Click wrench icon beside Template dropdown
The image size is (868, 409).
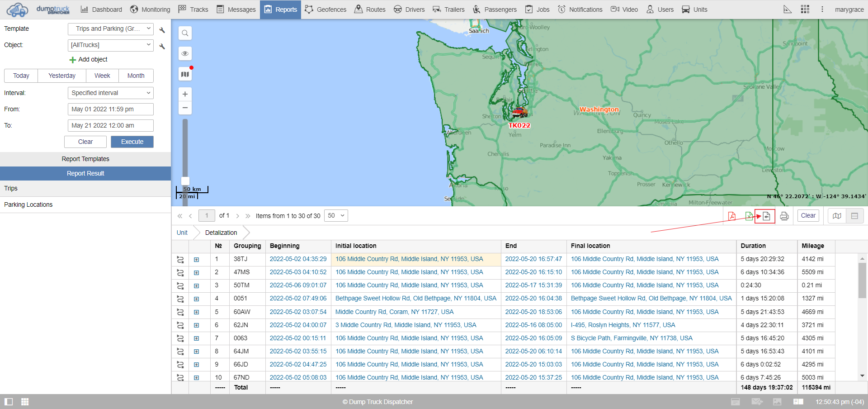(162, 30)
